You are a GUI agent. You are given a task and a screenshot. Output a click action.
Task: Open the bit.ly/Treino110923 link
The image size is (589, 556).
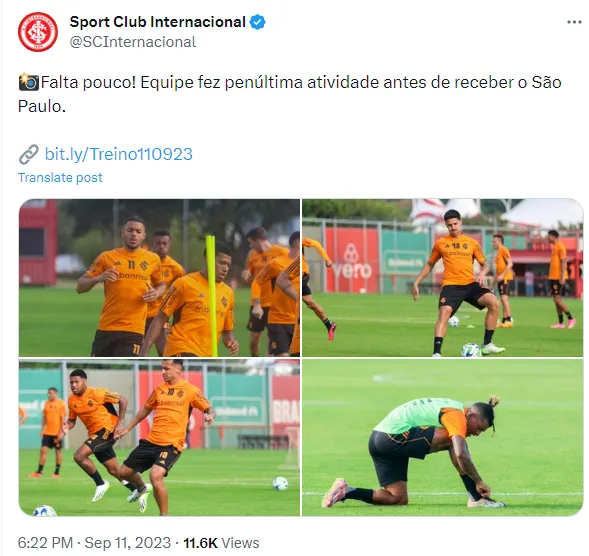click(119, 154)
